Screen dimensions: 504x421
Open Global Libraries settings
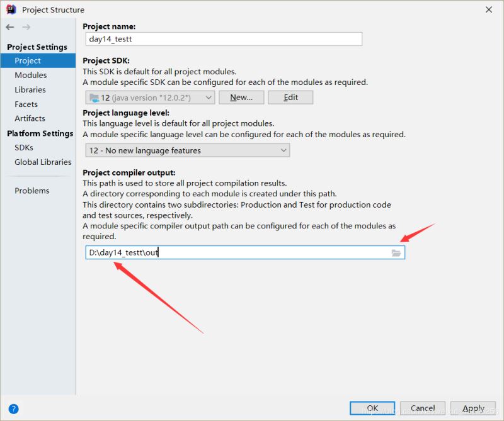(x=43, y=162)
